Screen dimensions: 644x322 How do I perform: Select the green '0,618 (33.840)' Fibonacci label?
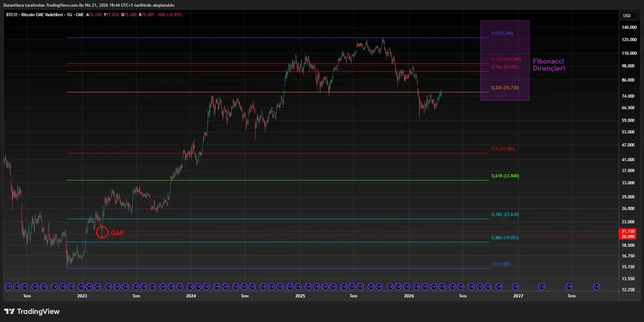click(x=505, y=176)
